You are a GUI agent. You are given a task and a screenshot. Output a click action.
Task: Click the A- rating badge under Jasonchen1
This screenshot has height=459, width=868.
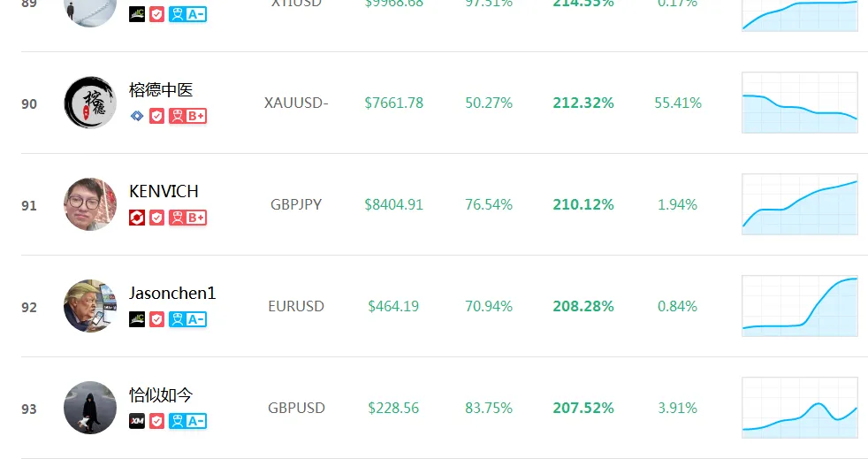[187, 319]
